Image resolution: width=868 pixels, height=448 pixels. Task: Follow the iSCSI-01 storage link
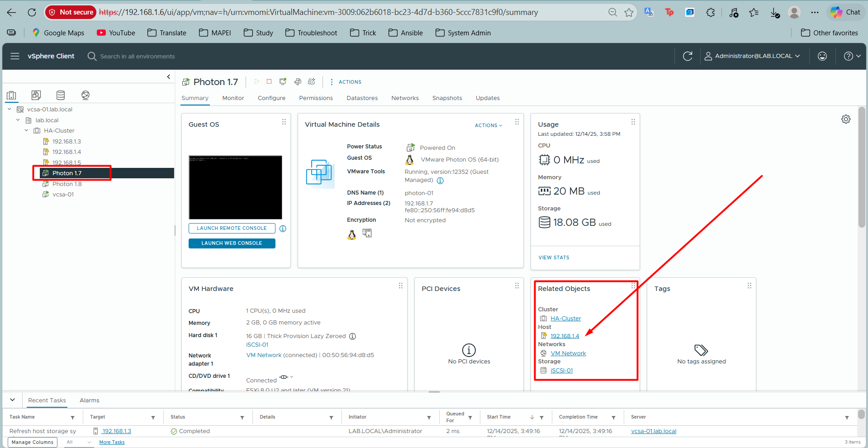561,370
